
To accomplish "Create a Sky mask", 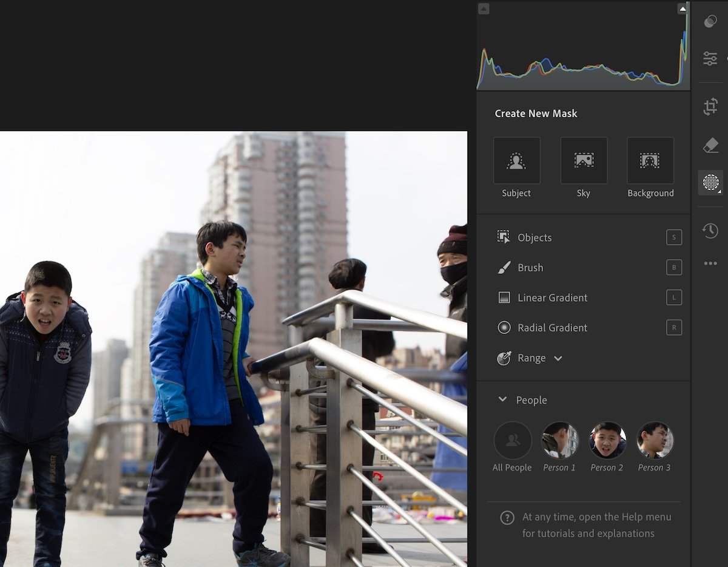I will pos(583,160).
